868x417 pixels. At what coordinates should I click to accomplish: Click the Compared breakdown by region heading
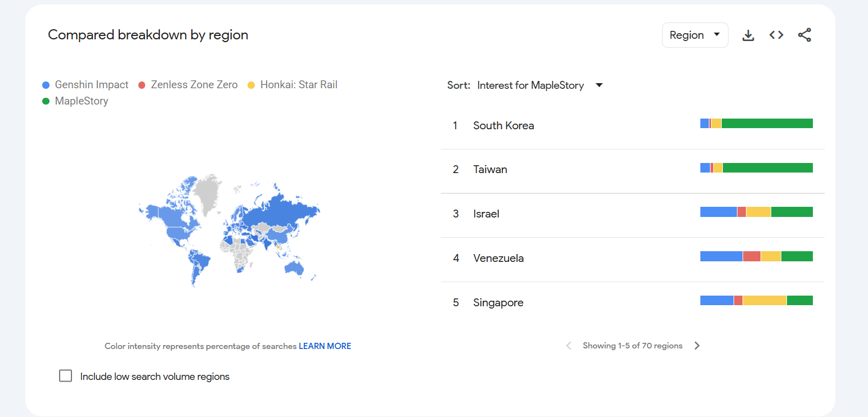pos(148,35)
